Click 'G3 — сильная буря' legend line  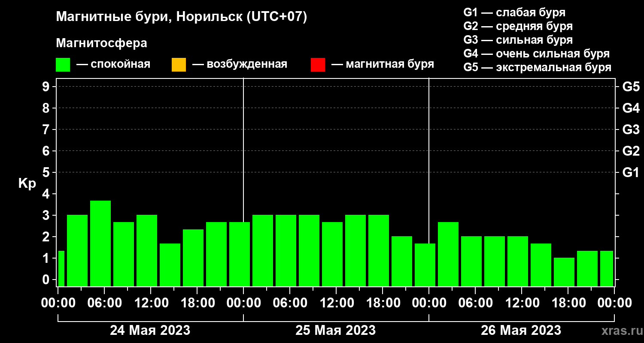[x=518, y=40]
